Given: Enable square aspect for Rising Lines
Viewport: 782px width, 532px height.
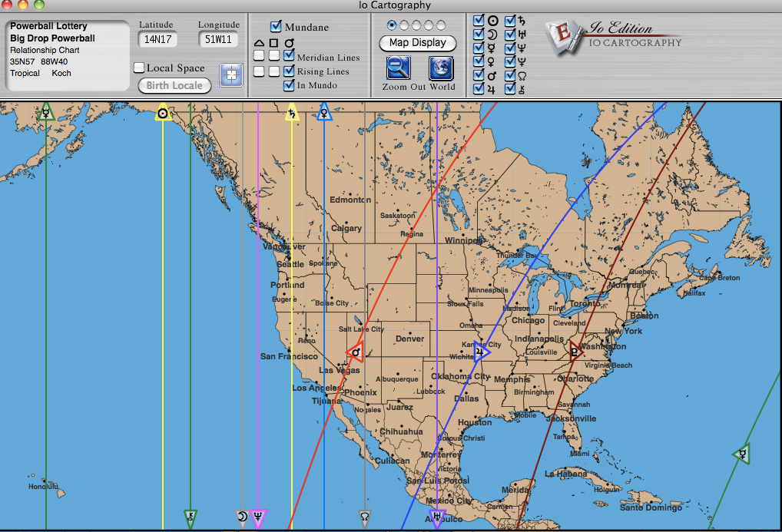Looking at the screenshot, I should (273, 71).
